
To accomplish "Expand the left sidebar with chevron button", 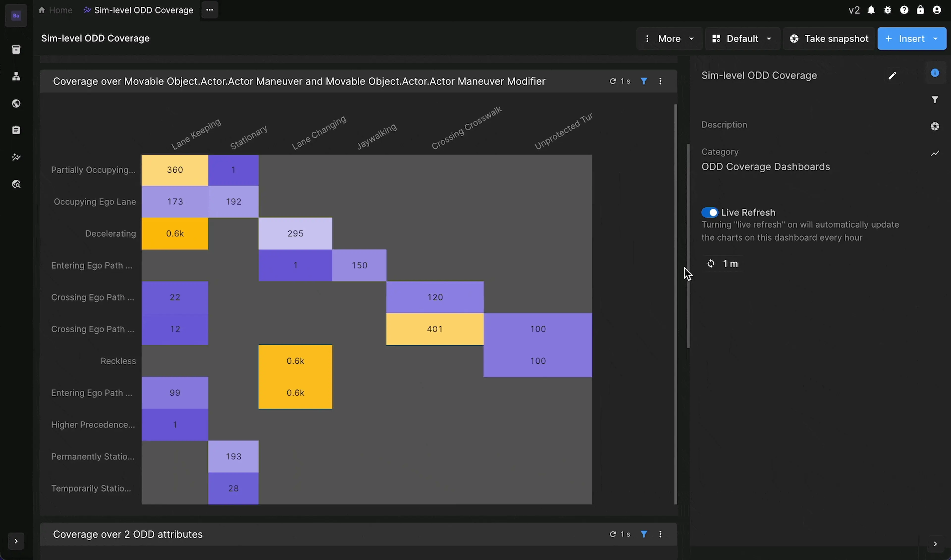I will tap(16, 541).
